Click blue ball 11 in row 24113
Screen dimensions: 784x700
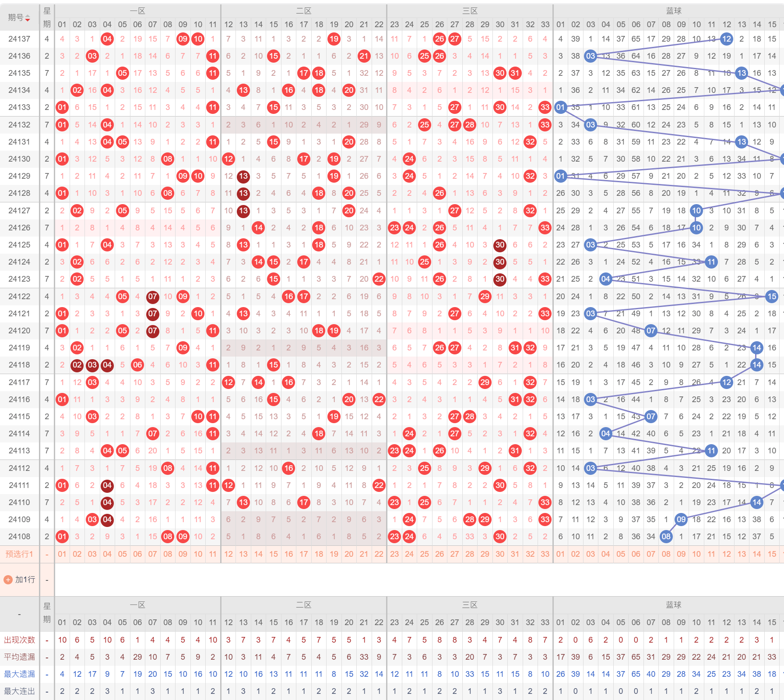click(711, 451)
